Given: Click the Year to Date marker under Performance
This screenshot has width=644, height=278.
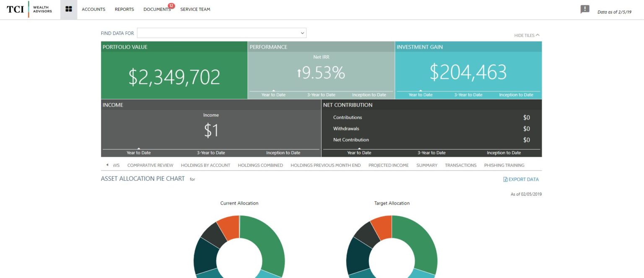Looking at the screenshot, I should [273, 95].
